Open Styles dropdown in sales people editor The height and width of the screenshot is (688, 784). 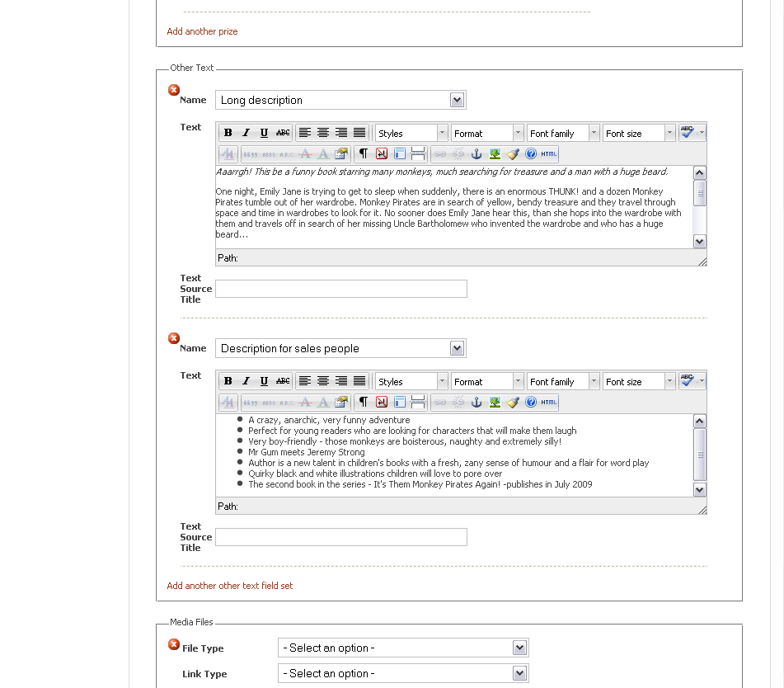tap(411, 382)
